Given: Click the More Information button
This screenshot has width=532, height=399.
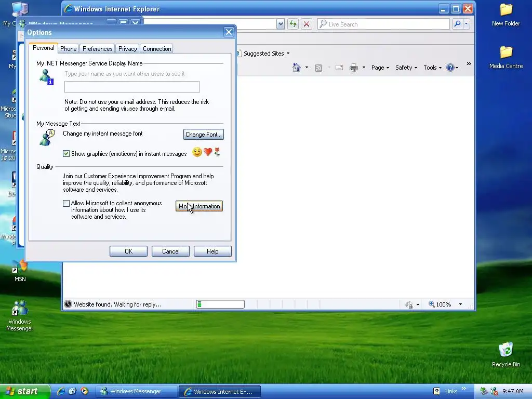Looking at the screenshot, I should [x=199, y=206].
